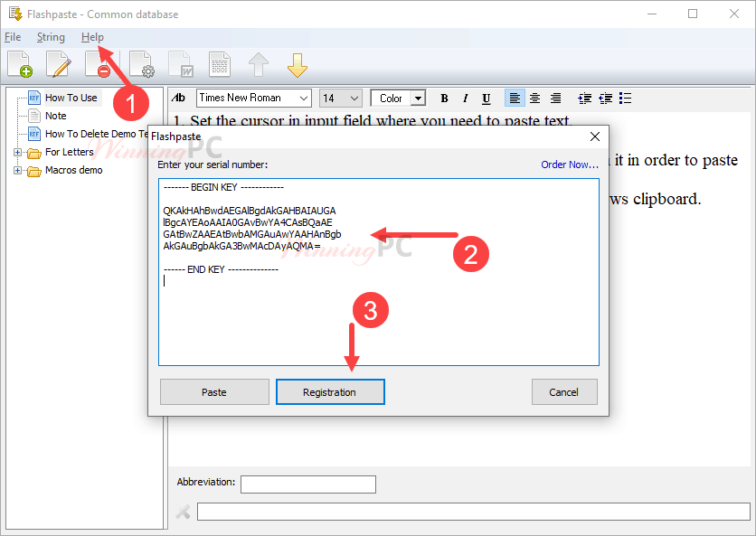Click key line starting GAtBwZAAEAt

coord(252,234)
